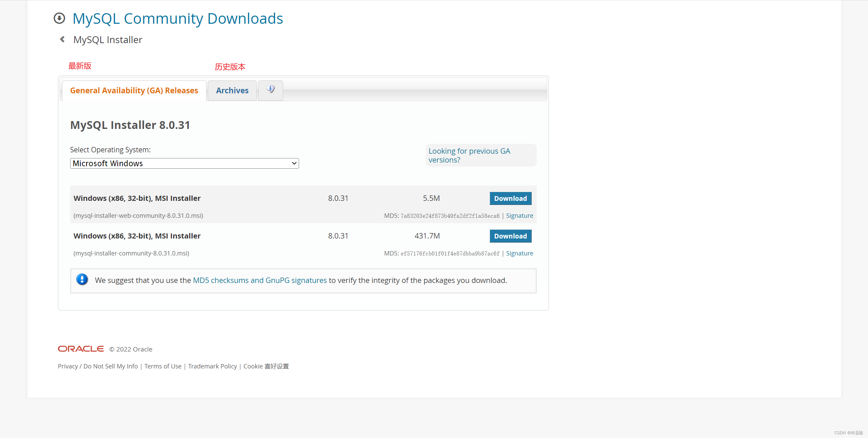Click the MySQL Installer breadcrumb text

point(108,40)
